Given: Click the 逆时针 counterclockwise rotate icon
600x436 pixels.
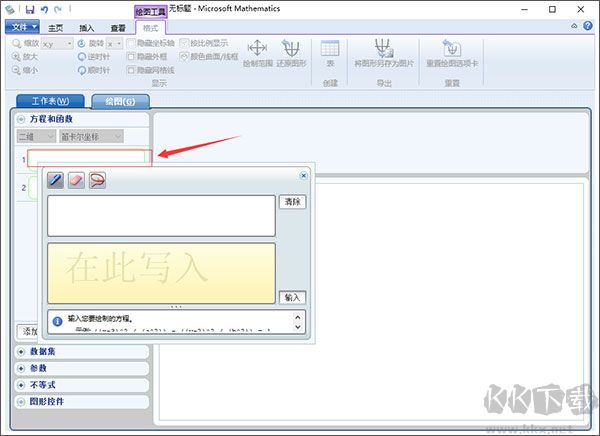Looking at the screenshot, I should (x=82, y=57).
